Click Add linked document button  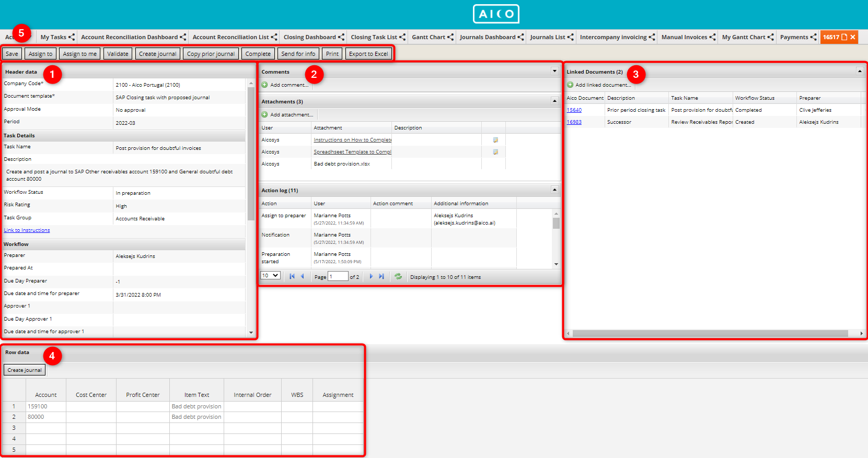tap(599, 85)
